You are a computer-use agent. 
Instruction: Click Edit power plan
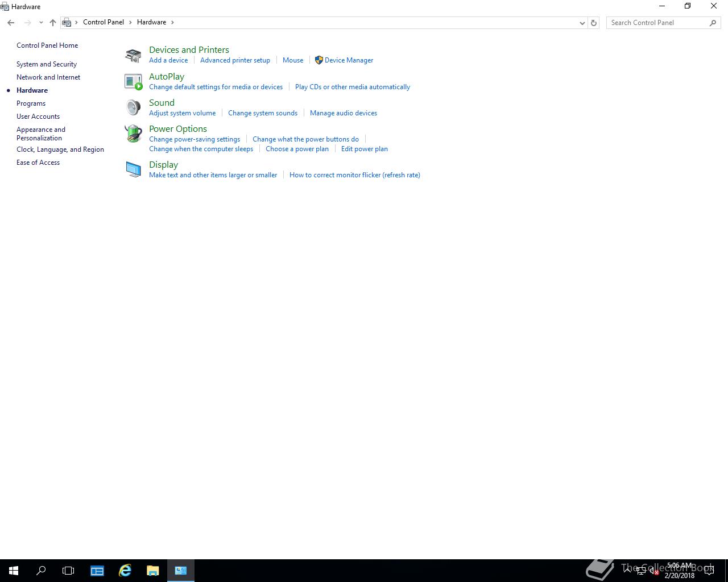click(x=365, y=149)
